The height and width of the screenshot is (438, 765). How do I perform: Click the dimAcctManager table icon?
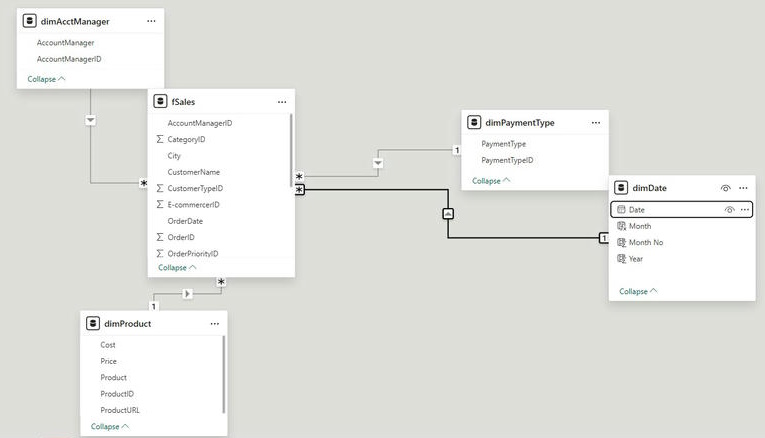30,21
